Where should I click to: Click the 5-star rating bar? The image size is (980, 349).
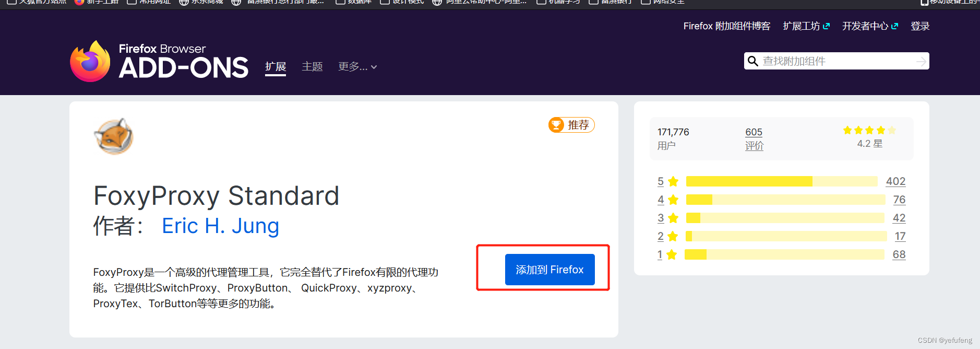point(782,181)
